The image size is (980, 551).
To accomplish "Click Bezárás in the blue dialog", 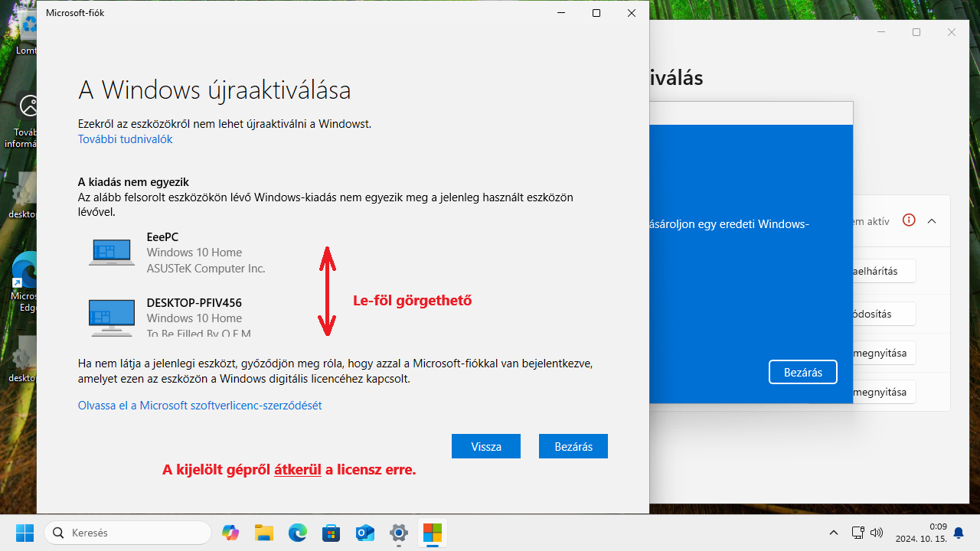I will point(803,372).
